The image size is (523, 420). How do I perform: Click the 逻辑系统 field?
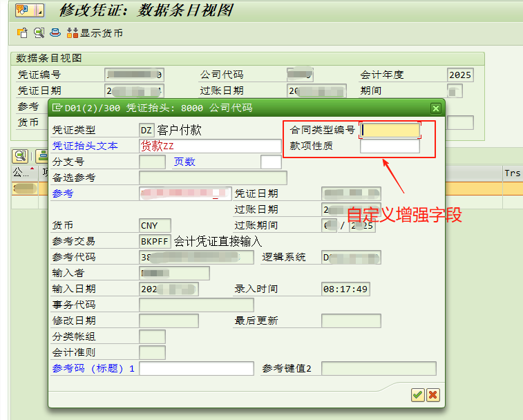click(x=351, y=258)
